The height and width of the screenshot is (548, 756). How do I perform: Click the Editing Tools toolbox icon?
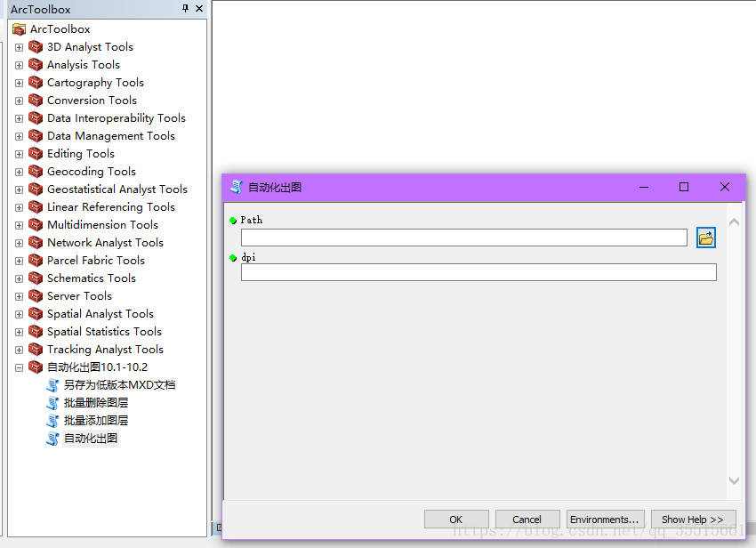(36, 154)
